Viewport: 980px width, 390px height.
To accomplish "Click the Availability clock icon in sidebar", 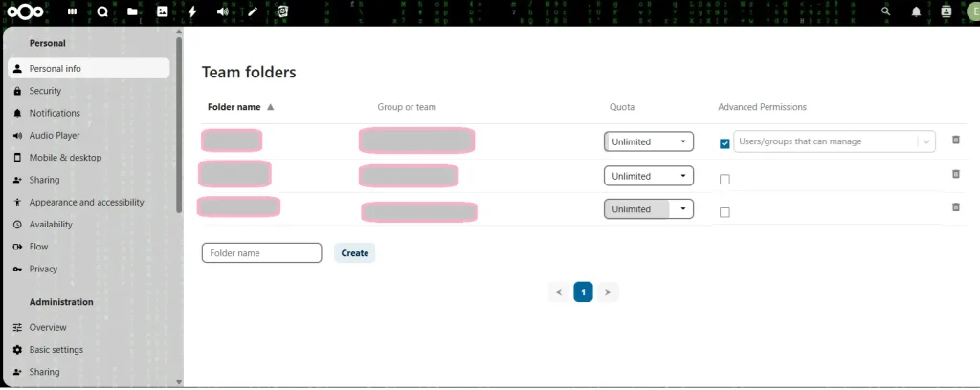I will [x=17, y=225].
